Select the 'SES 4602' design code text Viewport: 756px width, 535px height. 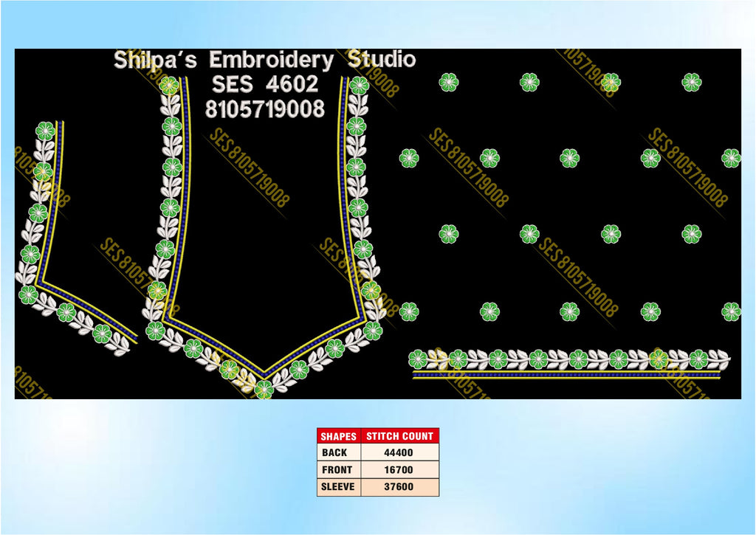265,84
